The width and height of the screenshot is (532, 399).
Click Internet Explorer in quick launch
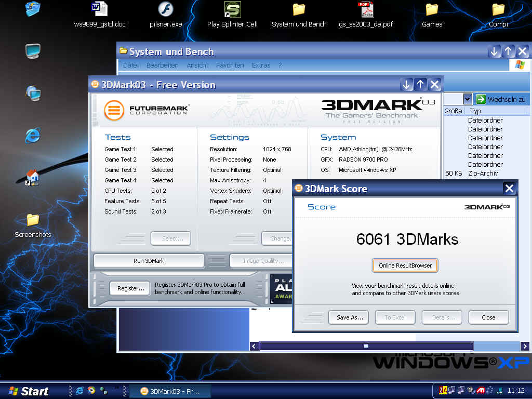click(80, 391)
